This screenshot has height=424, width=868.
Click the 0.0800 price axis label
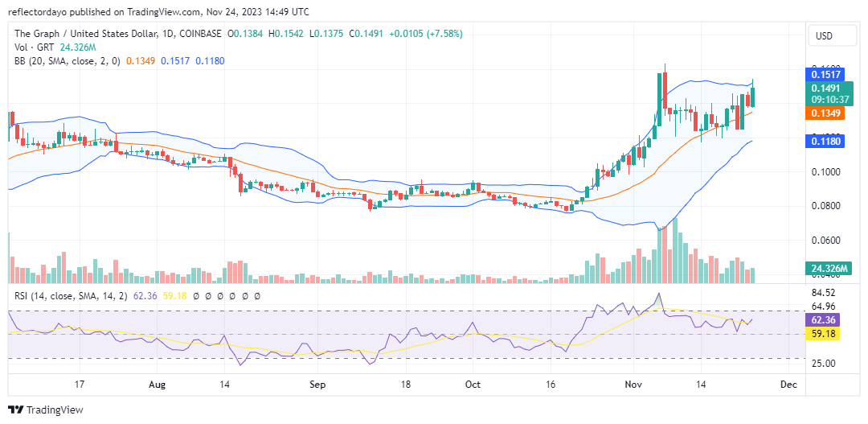click(826, 206)
